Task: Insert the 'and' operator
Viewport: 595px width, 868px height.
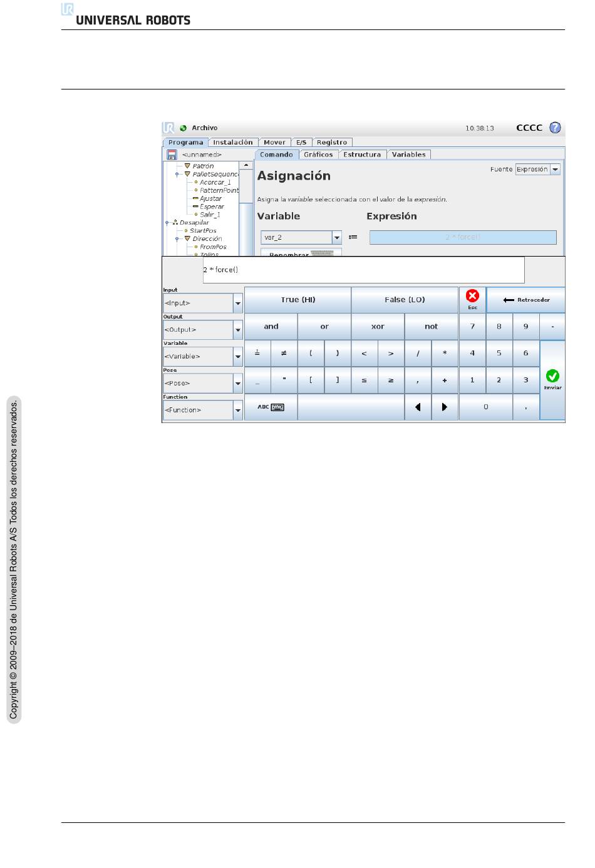Action: (x=271, y=326)
